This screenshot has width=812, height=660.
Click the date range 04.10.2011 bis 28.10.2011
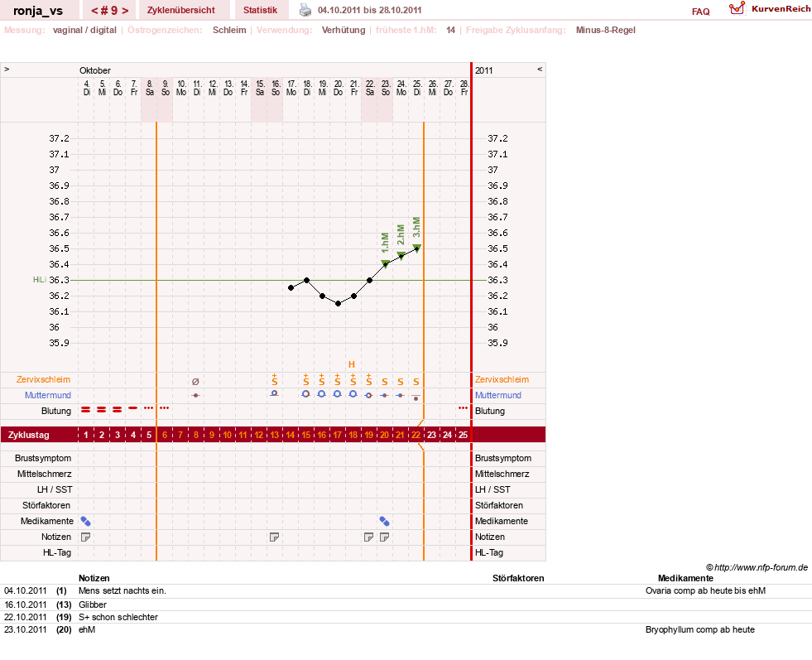(370, 10)
